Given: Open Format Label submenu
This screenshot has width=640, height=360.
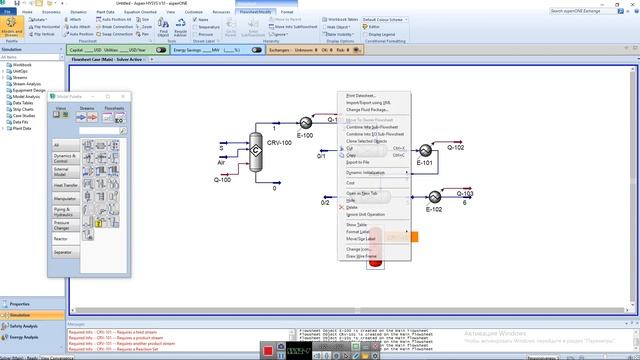Looking at the screenshot, I should (374, 232).
